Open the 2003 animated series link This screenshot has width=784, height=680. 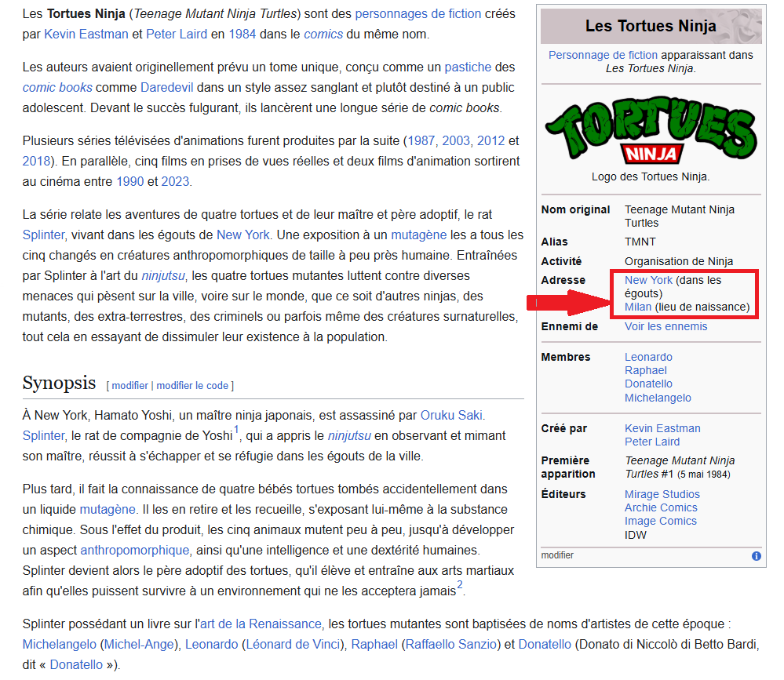click(x=455, y=141)
